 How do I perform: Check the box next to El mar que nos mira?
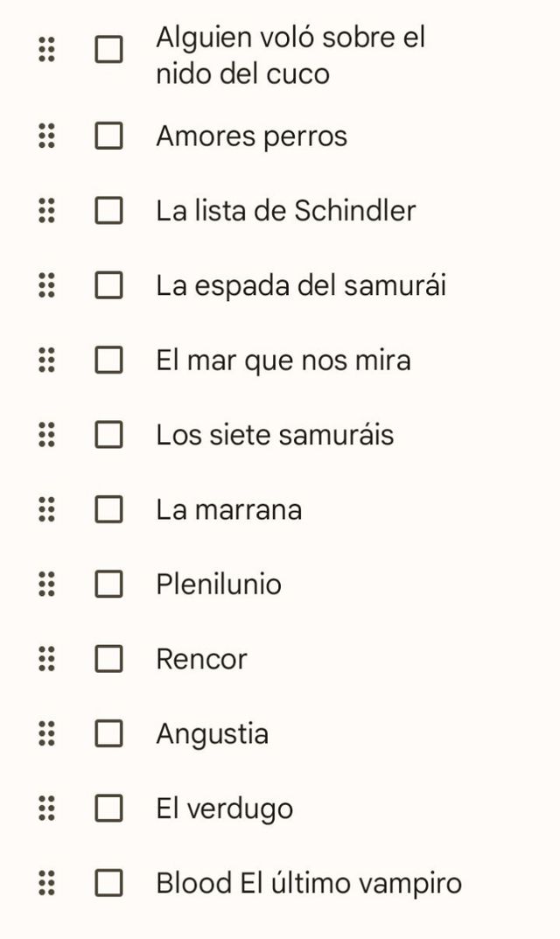[x=108, y=360]
